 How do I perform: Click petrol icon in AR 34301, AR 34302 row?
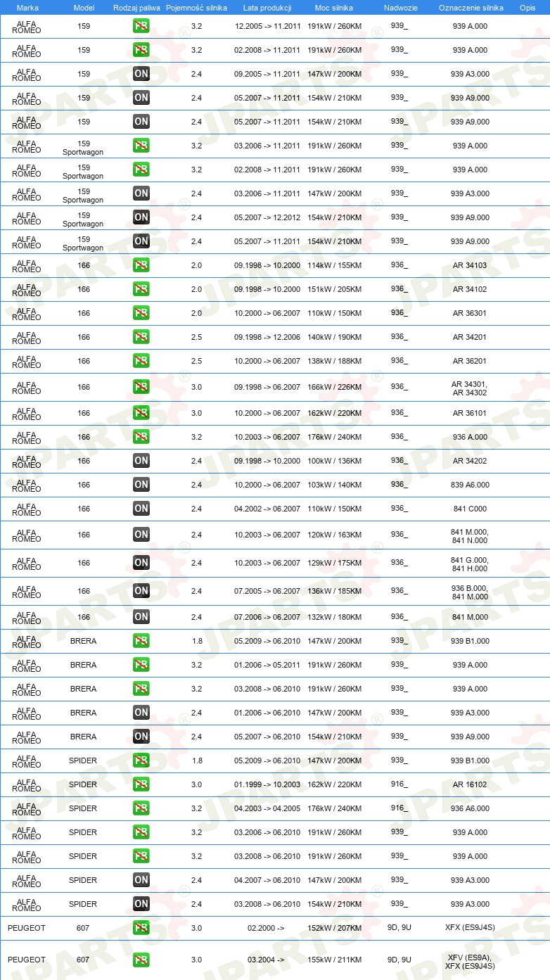pos(141,387)
